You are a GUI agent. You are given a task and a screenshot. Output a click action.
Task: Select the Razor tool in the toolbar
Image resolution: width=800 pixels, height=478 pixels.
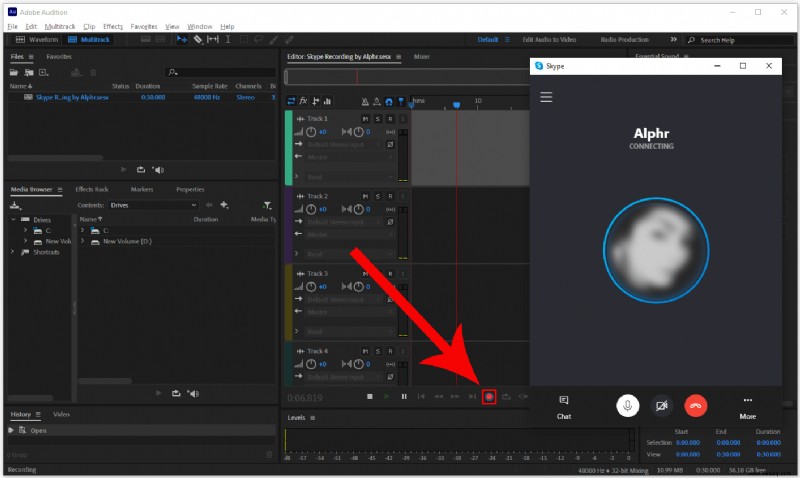[197, 39]
